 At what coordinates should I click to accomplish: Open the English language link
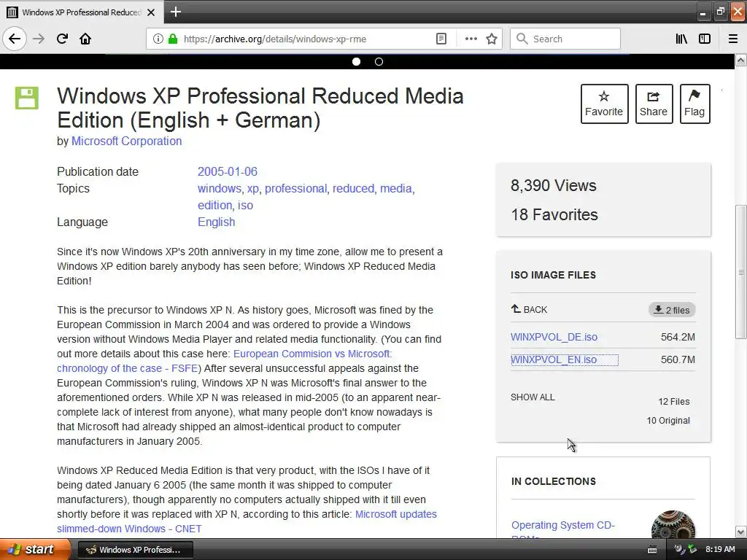[216, 222]
